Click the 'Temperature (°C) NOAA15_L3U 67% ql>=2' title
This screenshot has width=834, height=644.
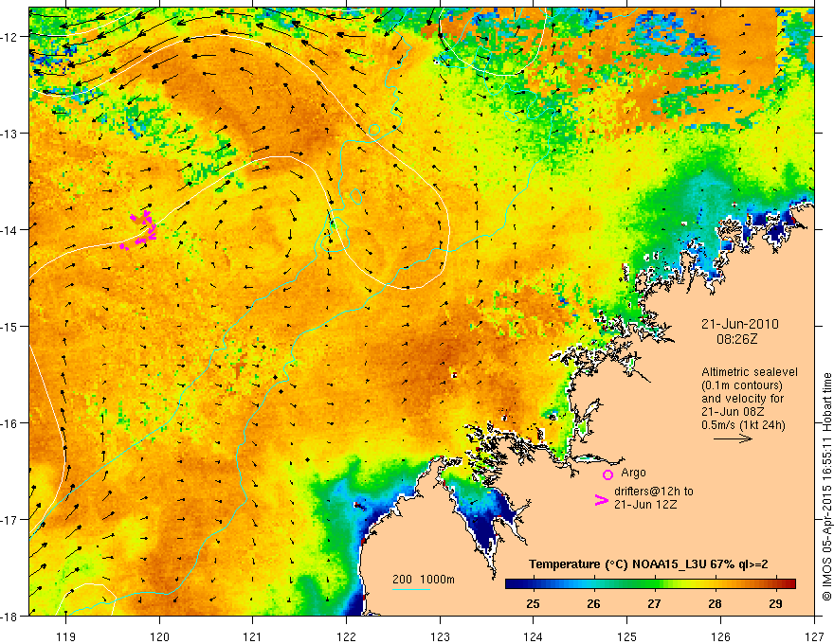tap(648, 564)
